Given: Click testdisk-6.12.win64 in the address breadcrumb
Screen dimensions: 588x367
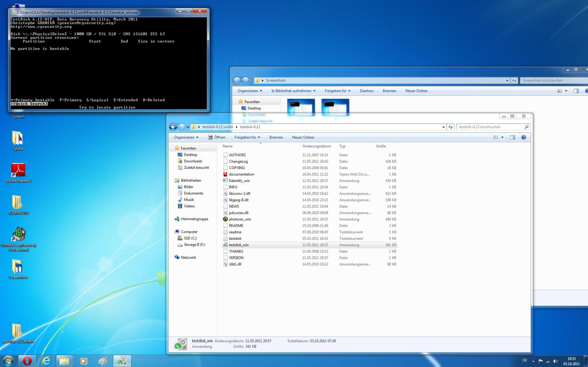Looking at the screenshot, I should pyautogui.click(x=218, y=127).
